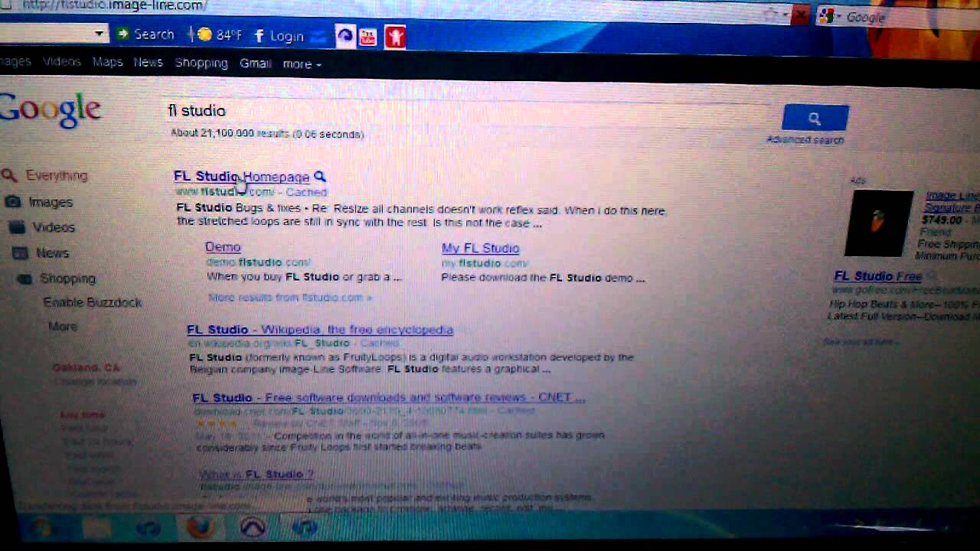Image resolution: width=980 pixels, height=551 pixels.
Task: Open FL Studio Wikipedia result link
Action: pyautogui.click(x=320, y=330)
